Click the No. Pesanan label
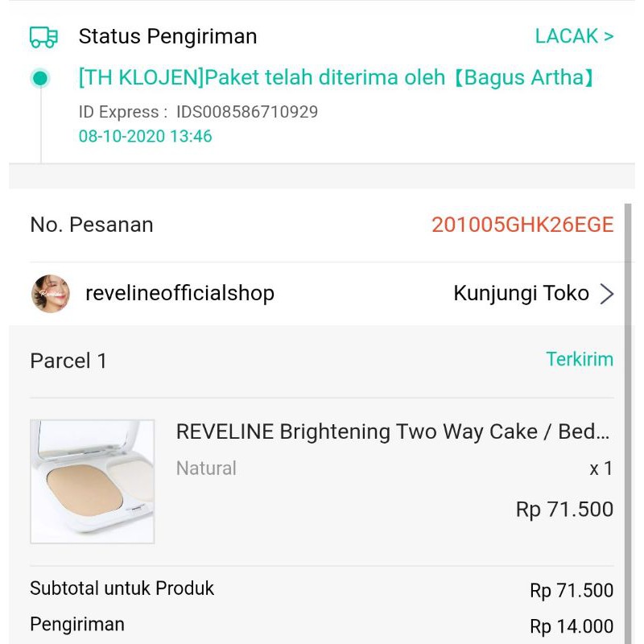The width and height of the screenshot is (644, 644). [92, 225]
